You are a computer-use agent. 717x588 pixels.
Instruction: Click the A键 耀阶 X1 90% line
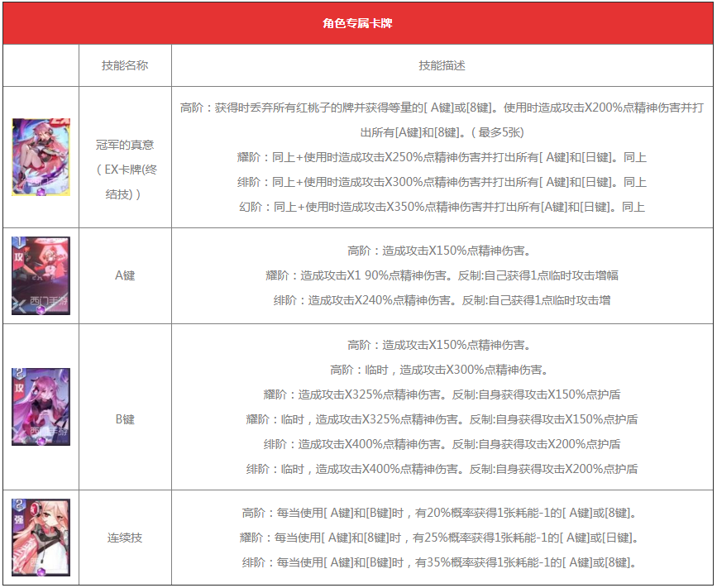coord(442,275)
